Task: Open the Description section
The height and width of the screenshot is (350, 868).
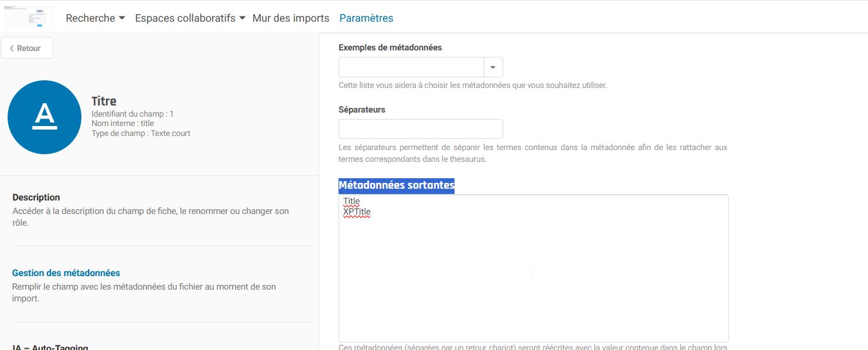Action: coord(36,197)
